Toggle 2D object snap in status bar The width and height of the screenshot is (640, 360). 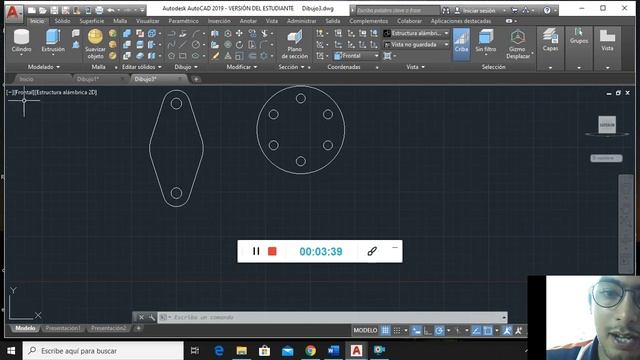[488, 330]
